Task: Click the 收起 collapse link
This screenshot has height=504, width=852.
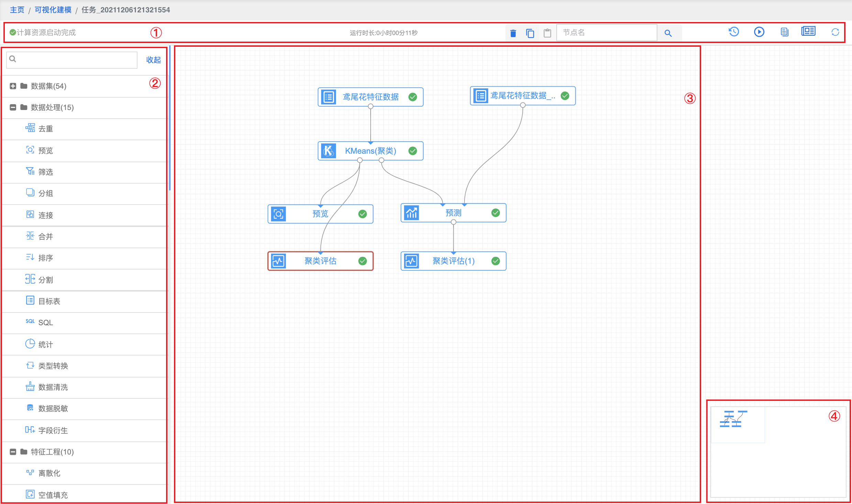Action: click(x=153, y=60)
